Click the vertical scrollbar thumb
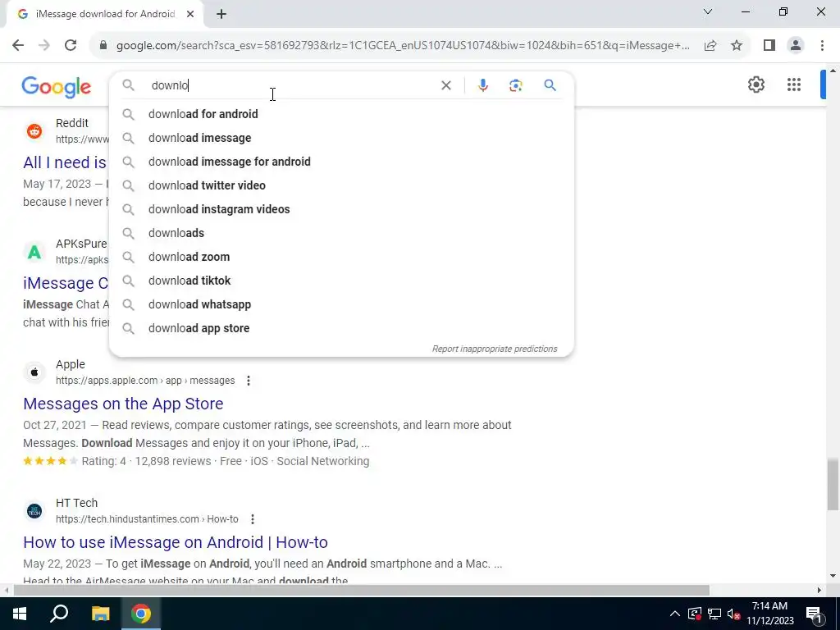Viewport: 840px width, 630px height. tap(833, 485)
